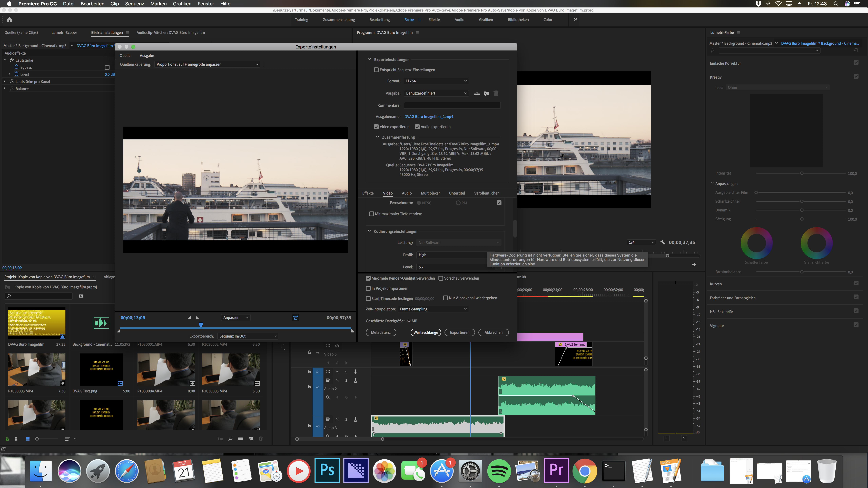This screenshot has height=488, width=868.
Task: Reset effect icon in Lumetri-Farbe panel
Action: [856, 50]
